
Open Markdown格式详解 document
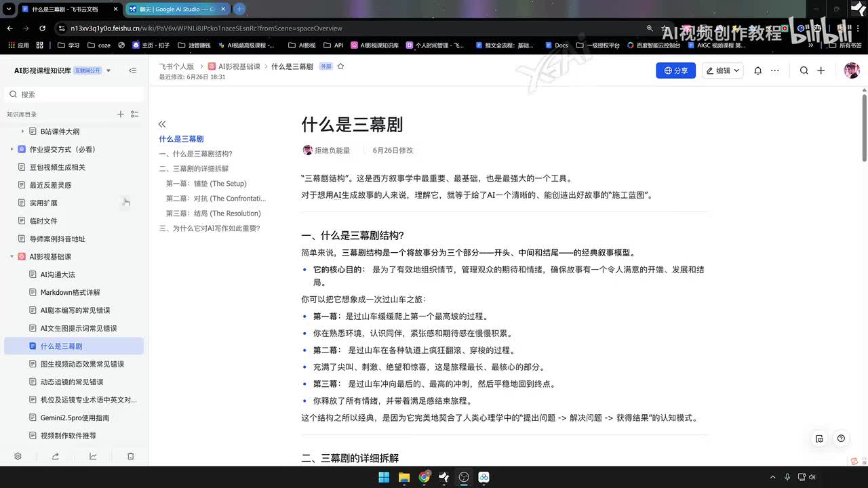pos(70,292)
